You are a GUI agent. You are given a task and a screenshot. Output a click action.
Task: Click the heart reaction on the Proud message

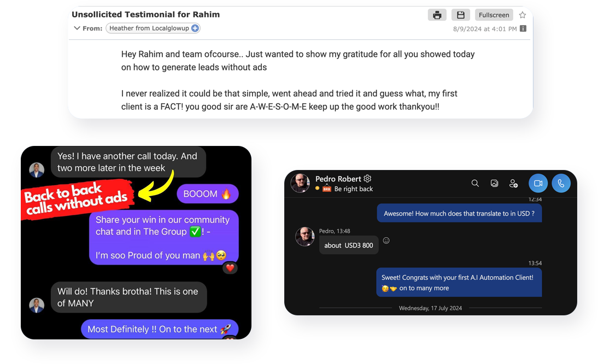[230, 268]
